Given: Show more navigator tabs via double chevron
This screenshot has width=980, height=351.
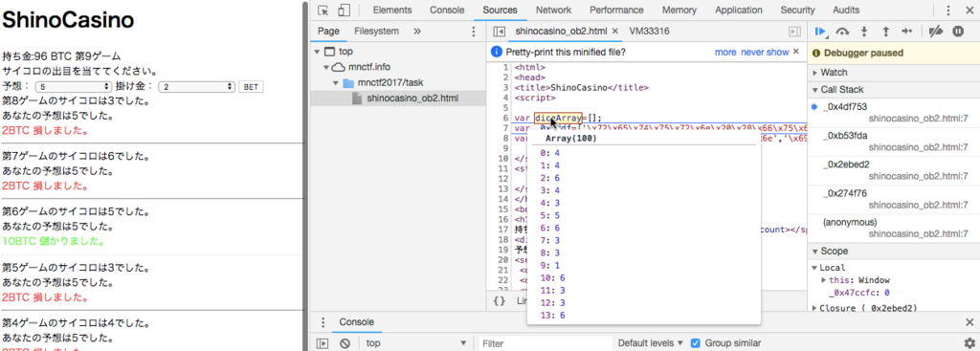Looking at the screenshot, I should coord(417,31).
